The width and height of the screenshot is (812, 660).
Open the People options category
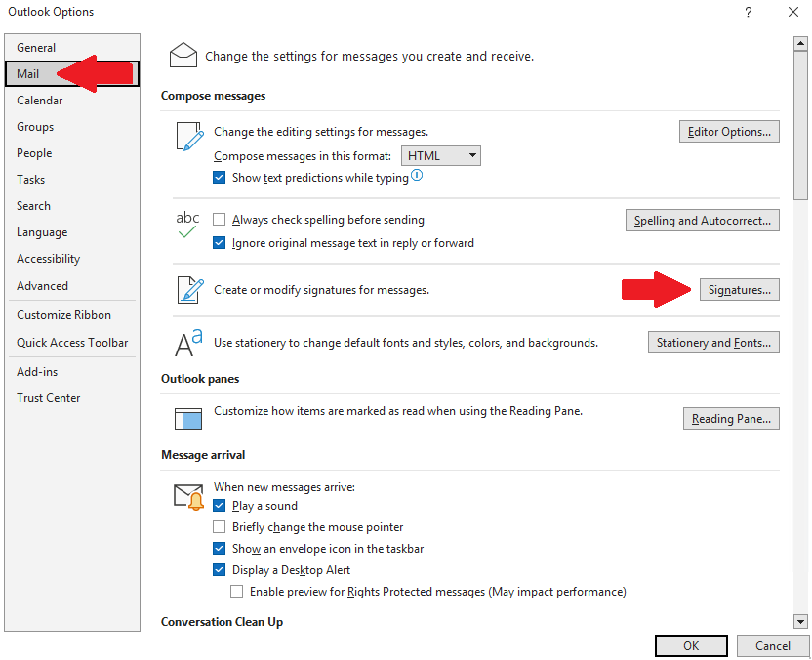click(72, 153)
